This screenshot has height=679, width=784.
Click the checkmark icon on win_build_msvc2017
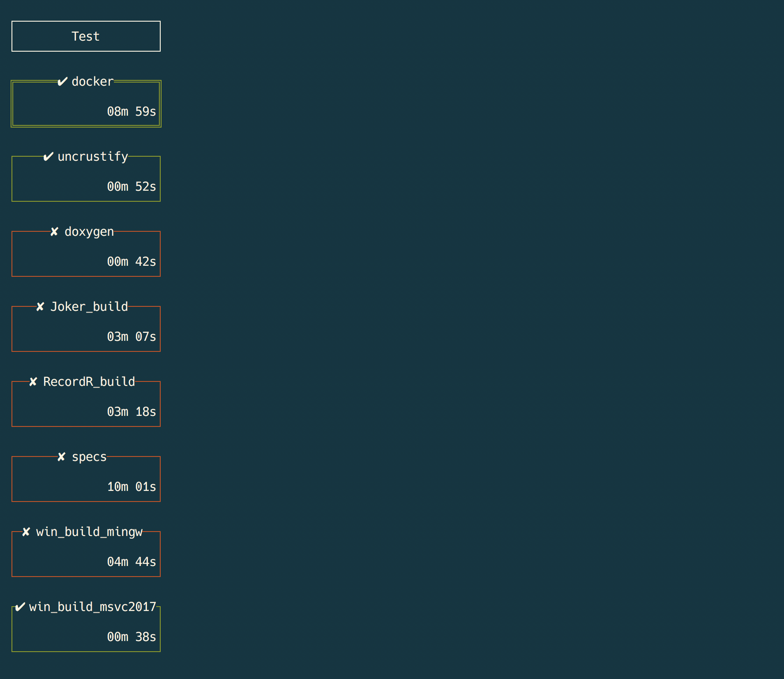pyautogui.click(x=19, y=607)
